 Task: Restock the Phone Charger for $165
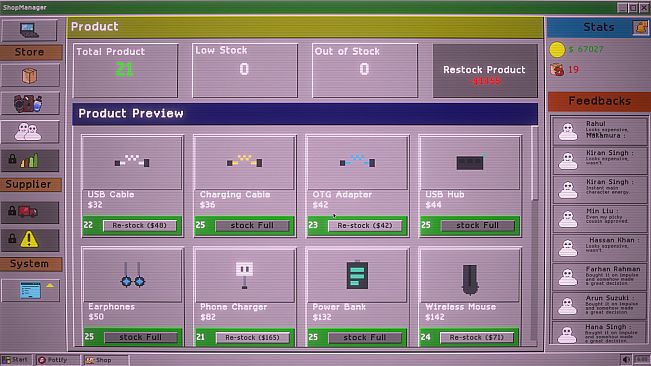click(252, 337)
